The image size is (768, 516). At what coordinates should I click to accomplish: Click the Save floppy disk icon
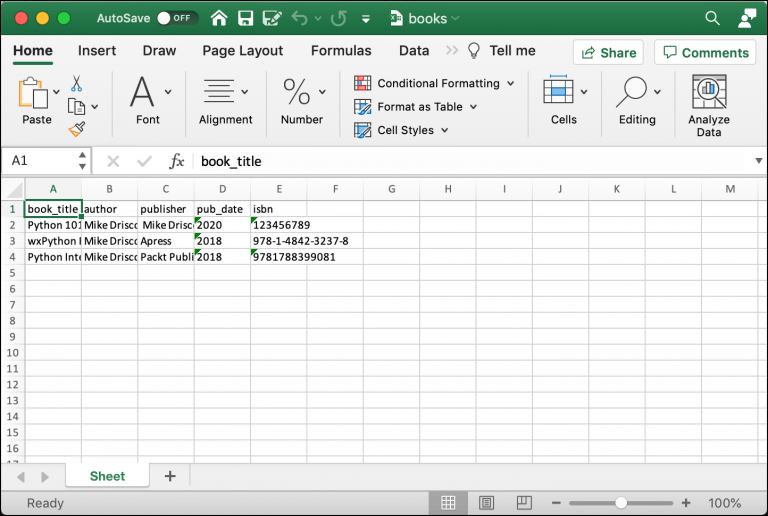tap(245, 18)
